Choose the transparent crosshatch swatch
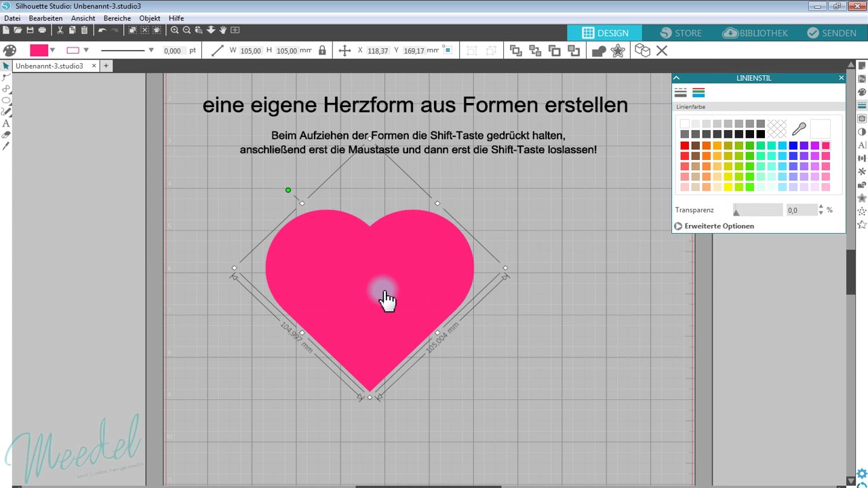 click(x=777, y=129)
